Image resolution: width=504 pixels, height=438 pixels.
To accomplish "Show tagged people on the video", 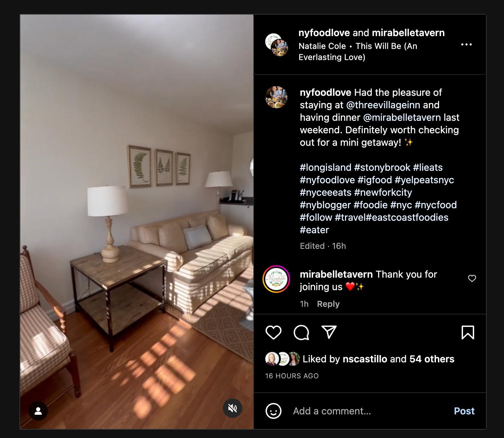I will pyautogui.click(x=38, y=411).
